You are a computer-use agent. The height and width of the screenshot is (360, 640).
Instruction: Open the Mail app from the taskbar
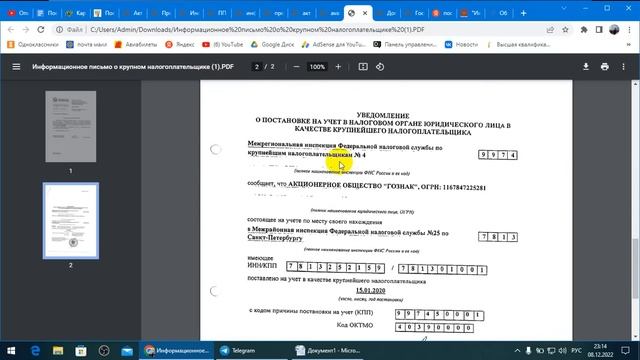[x=127, y=351]
